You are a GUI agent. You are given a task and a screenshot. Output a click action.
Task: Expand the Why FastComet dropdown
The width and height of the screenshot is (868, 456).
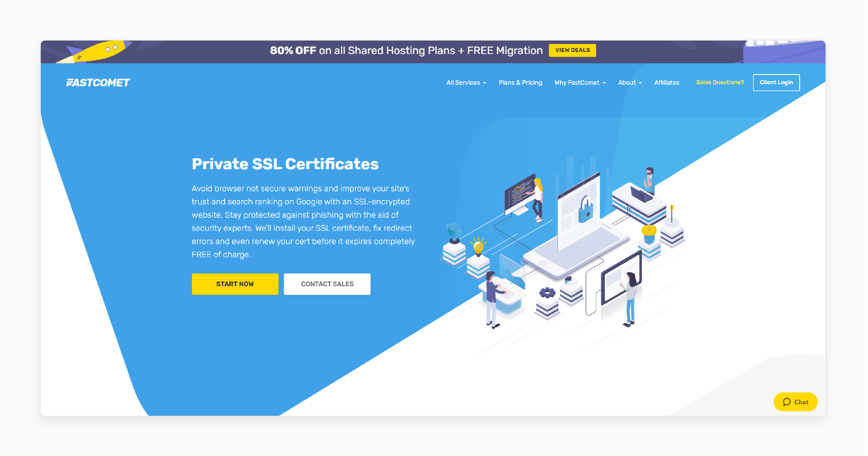tap(580, 82)
